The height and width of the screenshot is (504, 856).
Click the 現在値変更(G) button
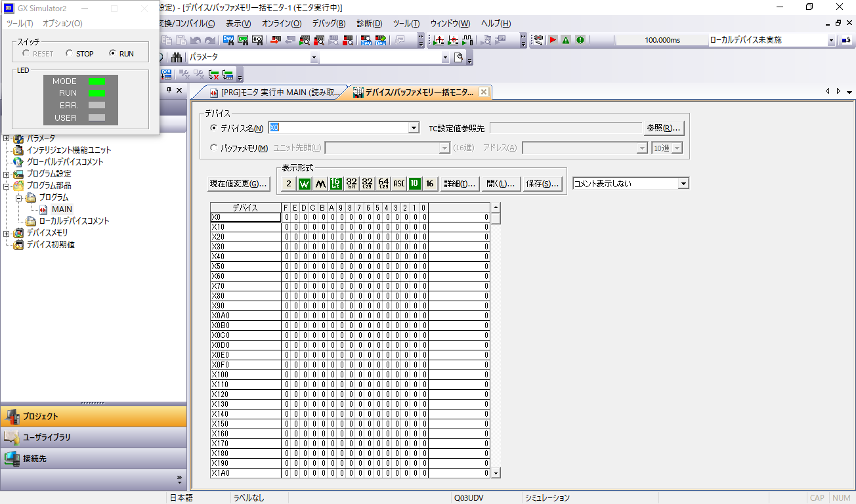tap(239, 184)
